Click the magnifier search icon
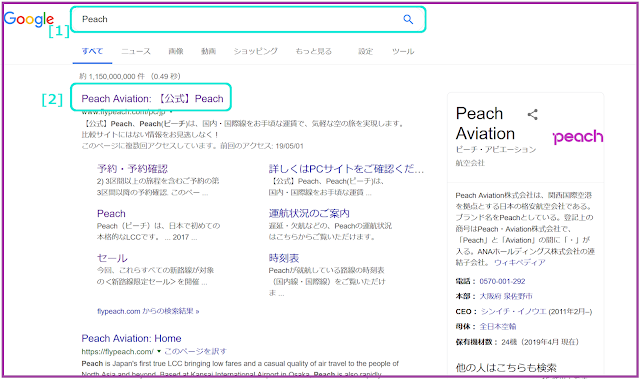640x379 pixels. (x=408, y=19)
